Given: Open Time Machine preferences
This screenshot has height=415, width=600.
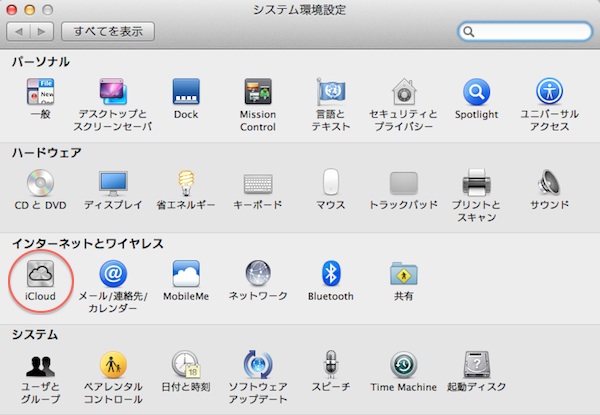Looking at the screenshot, I should pyautogui.click(x=404, y=365).
